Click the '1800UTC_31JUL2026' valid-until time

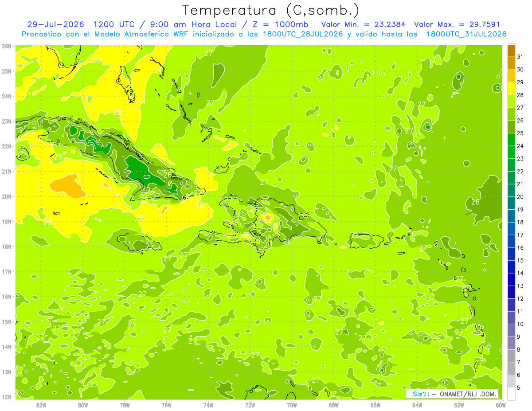466,34
